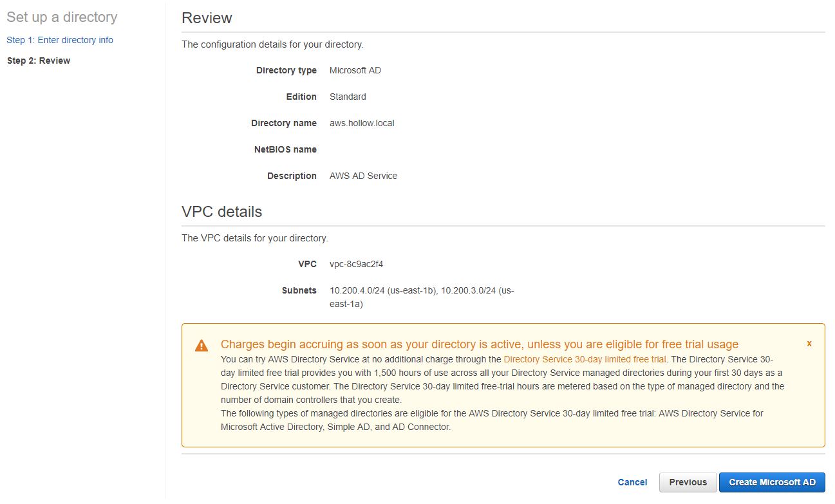Click the Standard edition value
Viewport: 835px width, 504px height.
348,97
